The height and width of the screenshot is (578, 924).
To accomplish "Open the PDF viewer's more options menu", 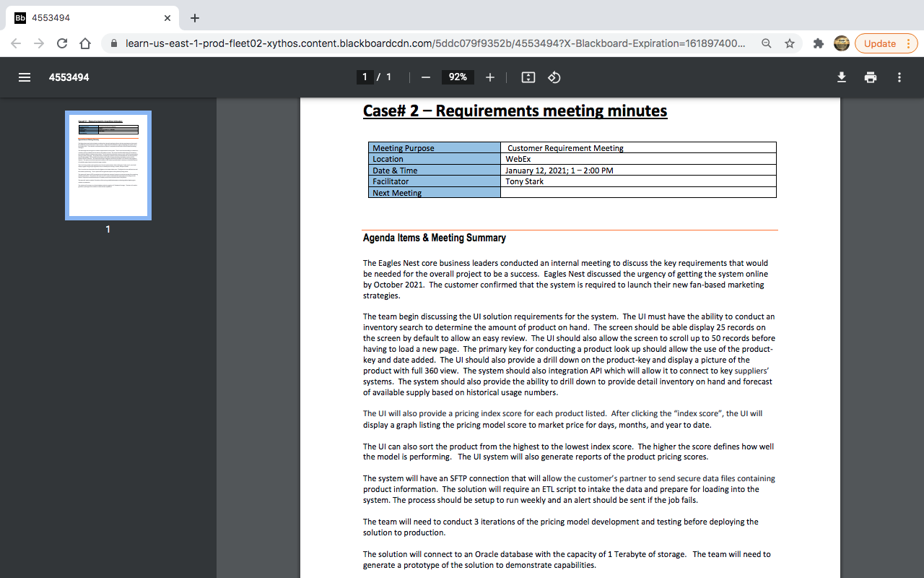I will tap(899, 77).
